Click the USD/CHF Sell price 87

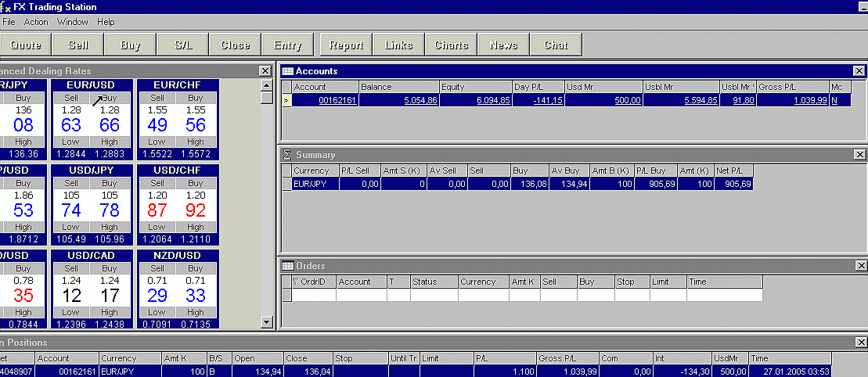[157, 210]
